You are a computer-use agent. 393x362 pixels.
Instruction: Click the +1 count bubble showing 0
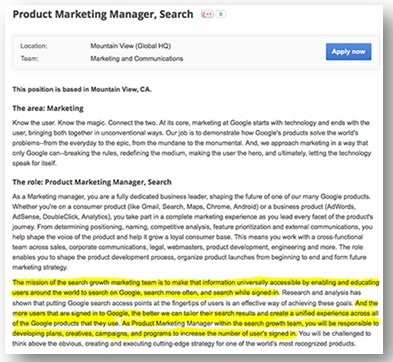221,14
